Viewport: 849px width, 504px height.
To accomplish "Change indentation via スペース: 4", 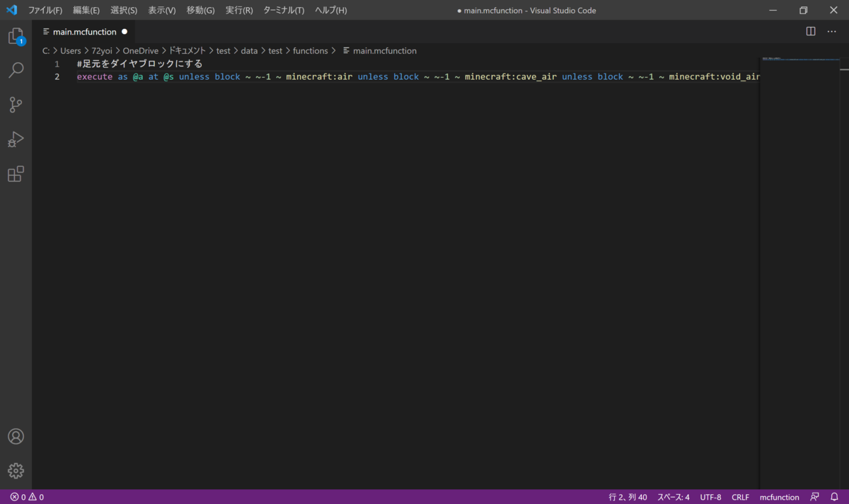I will [x=673, y=497].
